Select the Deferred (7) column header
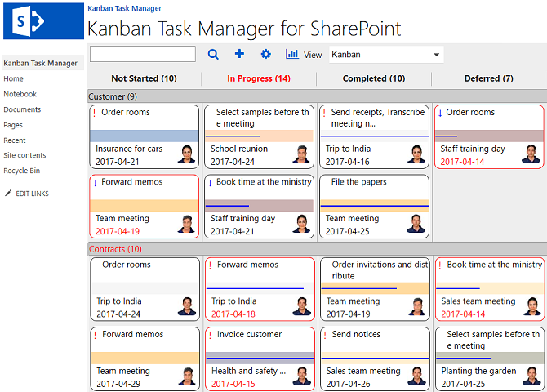547x392 pixels. pyautogui.click(x=488, y=78)
